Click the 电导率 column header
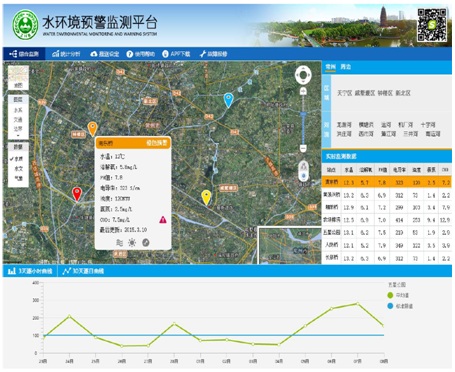This screenshot has width=455, height=372. click(399, 170)
